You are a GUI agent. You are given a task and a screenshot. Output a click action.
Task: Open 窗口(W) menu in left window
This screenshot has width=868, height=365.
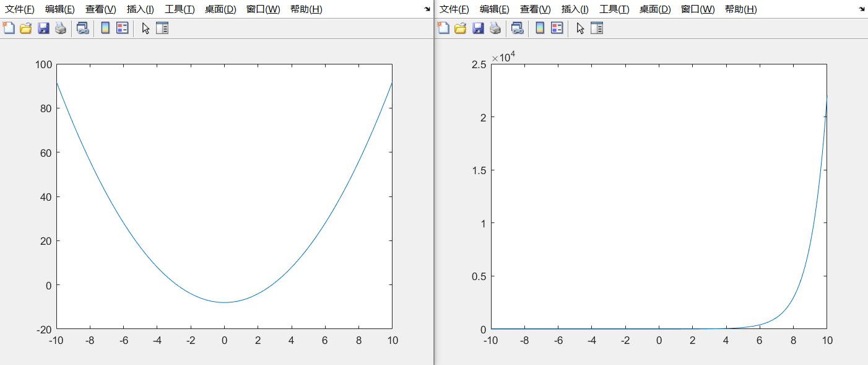point(263,9)
